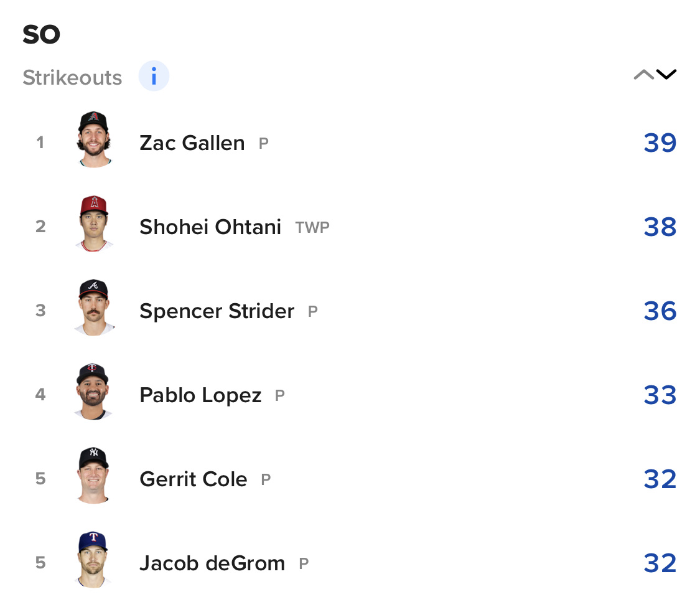This screenshot has width=700, height=607.
Task: Click the up chevron arrow
Action: click(x=644, y=75)
